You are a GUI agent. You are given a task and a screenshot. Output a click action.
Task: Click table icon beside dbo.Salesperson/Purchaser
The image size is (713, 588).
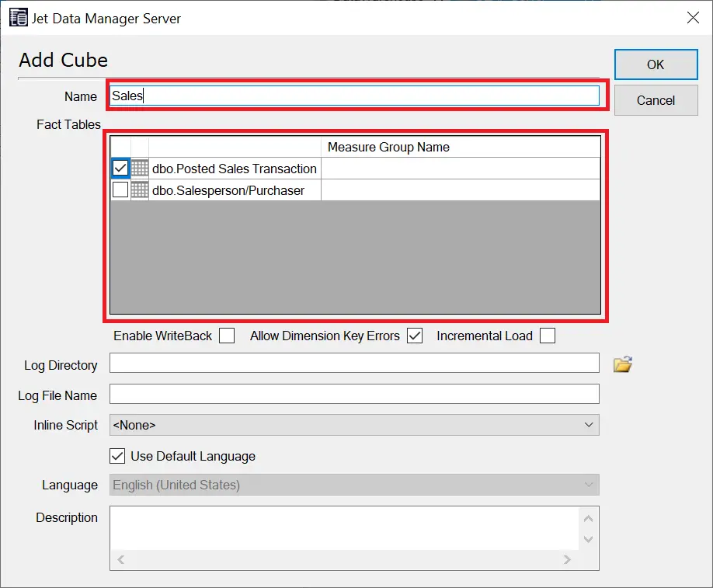point(140,190)
